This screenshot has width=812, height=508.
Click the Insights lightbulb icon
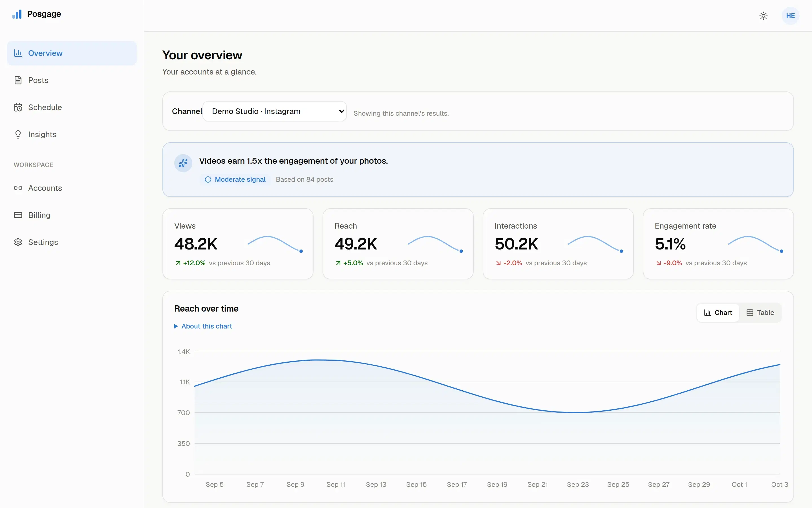18,134
